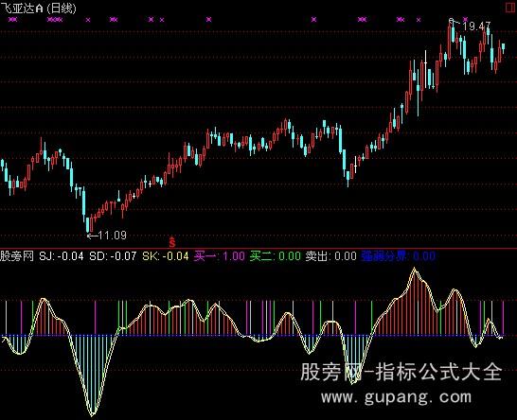The height and width of the screenshot is (420, 517).
Task: Click the red square icon top-right
Action: [511, 8]
